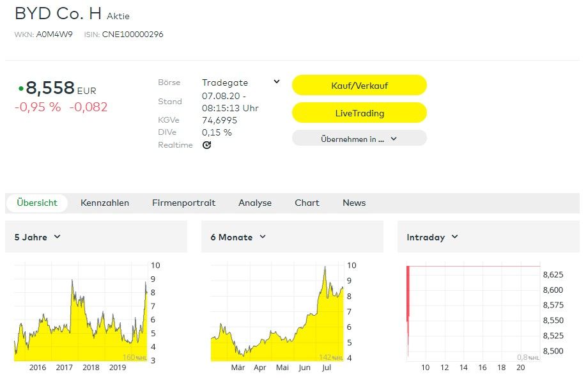Select the Chart tab
Image resolution: width=588 pixels, height=381 pixels.
(307, 203)
